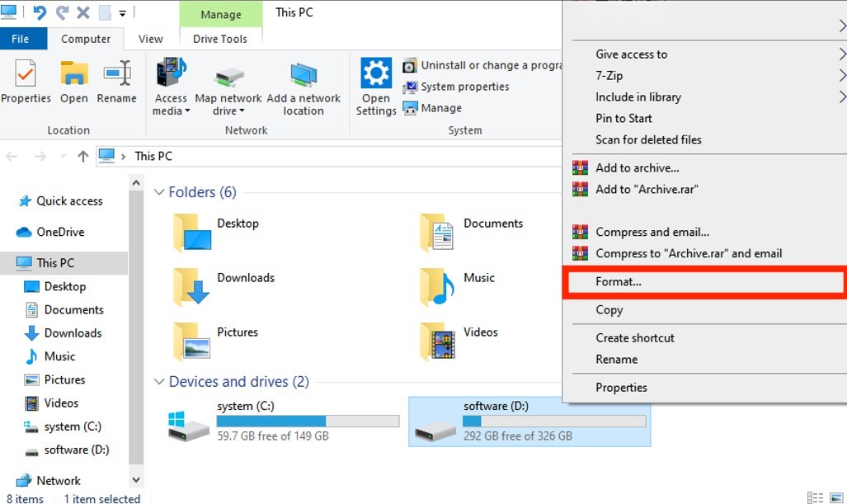Select the Undo icon in title bar
Screen dimensions: 847x504
[x=40, y=12]
